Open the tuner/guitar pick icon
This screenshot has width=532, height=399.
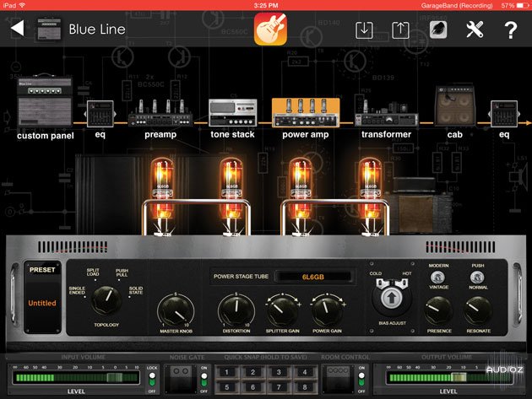[x=438, y=30]
